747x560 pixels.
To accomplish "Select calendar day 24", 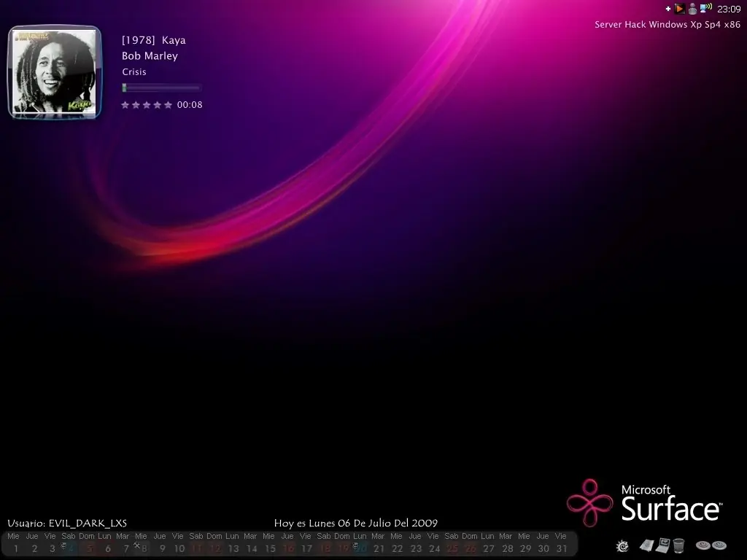I will (434, 548).
